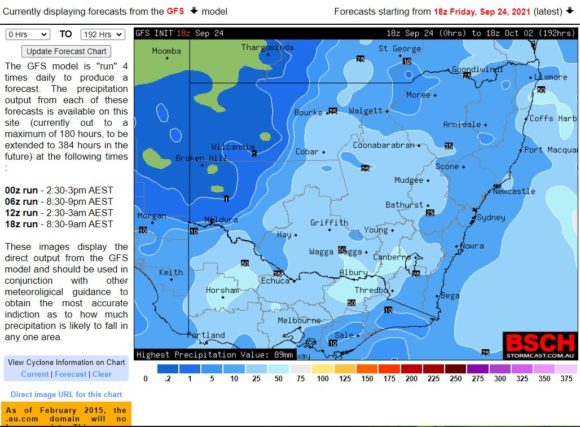Open the GFS model selector arrow
Screen dimensions: 580x427
pos(194,11)
